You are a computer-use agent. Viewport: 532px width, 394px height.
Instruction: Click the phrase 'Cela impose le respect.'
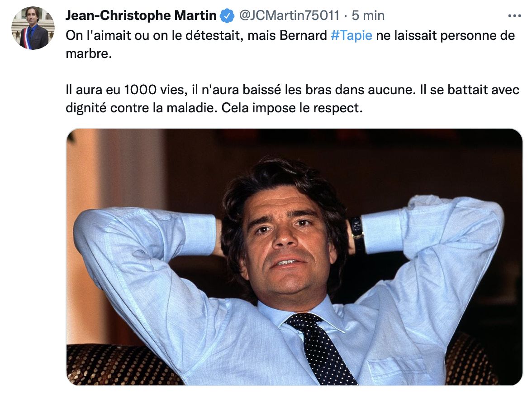click(292, 108)
